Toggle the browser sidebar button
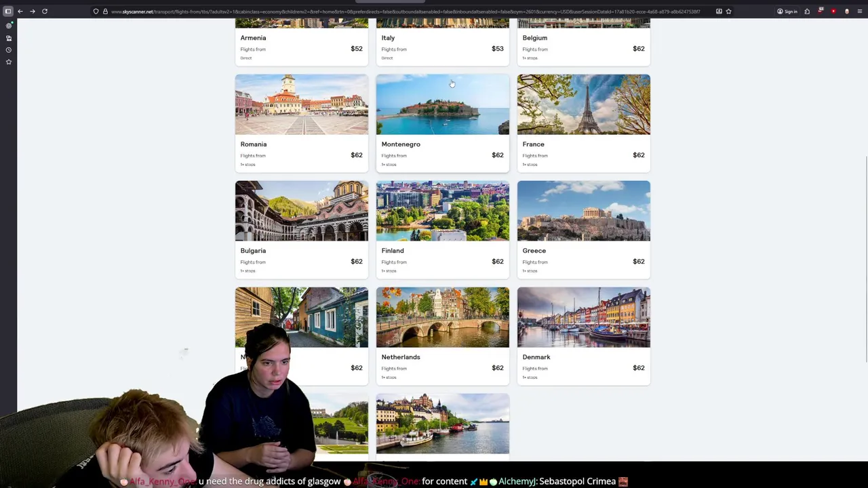The height and width of the screenshot is (488, 868). click(8, 12)
